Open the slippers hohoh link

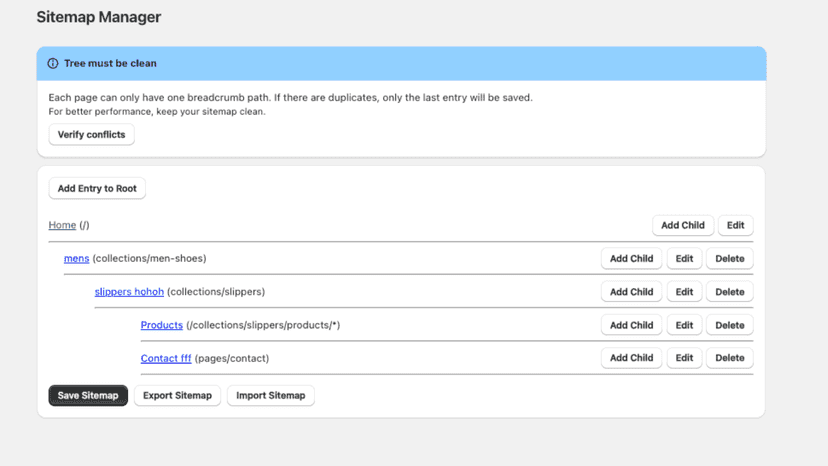click(129, 292)
